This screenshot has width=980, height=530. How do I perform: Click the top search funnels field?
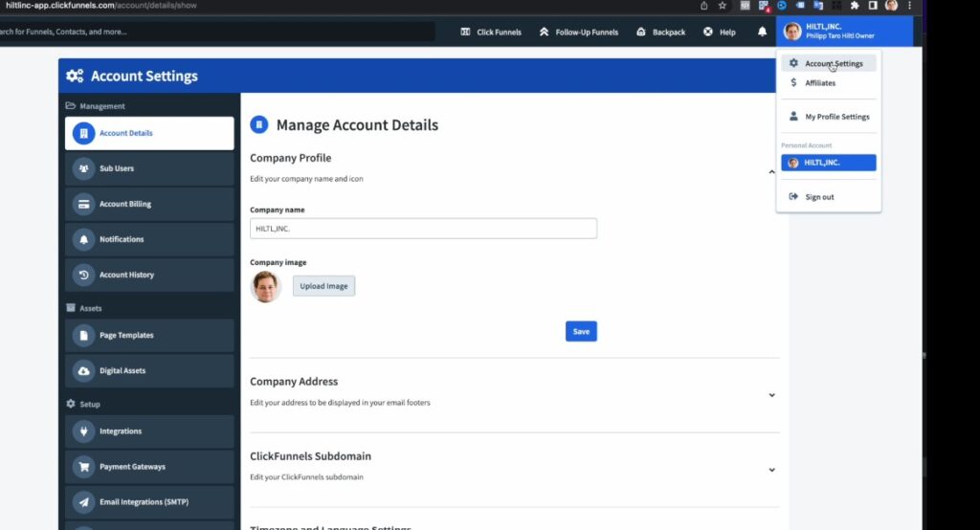tap(217, 32)
